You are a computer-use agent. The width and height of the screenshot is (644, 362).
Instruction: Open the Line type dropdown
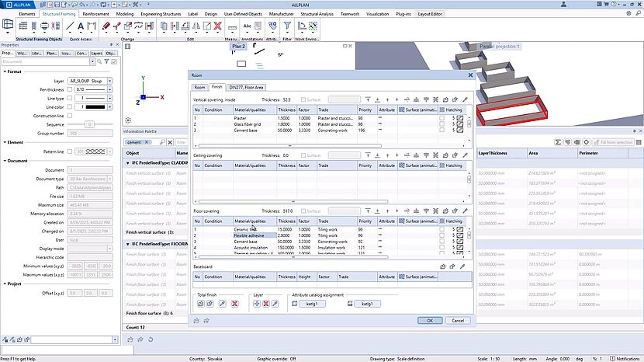[109, 99]
